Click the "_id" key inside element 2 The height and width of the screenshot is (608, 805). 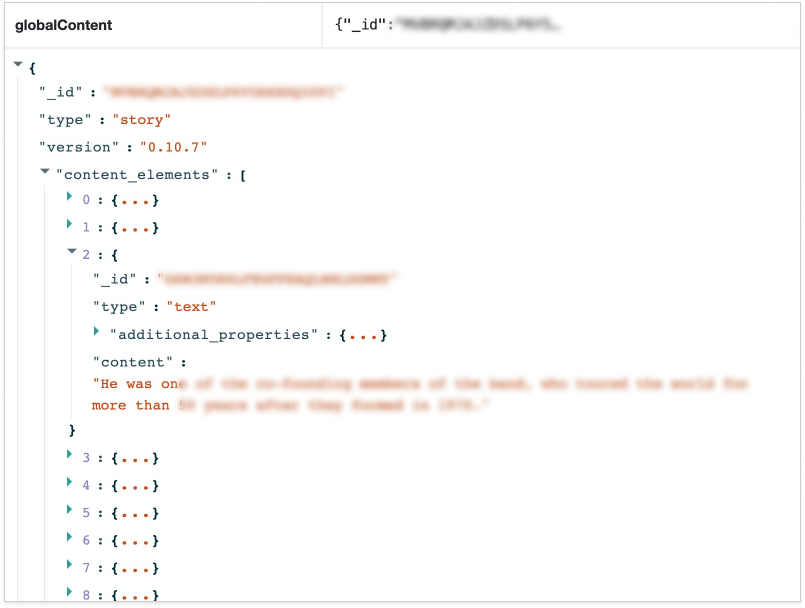pyautogui.click(x=114, y=279)
